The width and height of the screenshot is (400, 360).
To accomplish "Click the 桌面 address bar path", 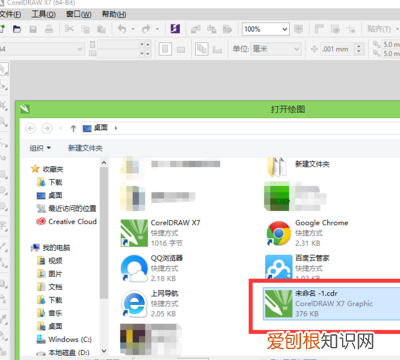I will 101,128.
